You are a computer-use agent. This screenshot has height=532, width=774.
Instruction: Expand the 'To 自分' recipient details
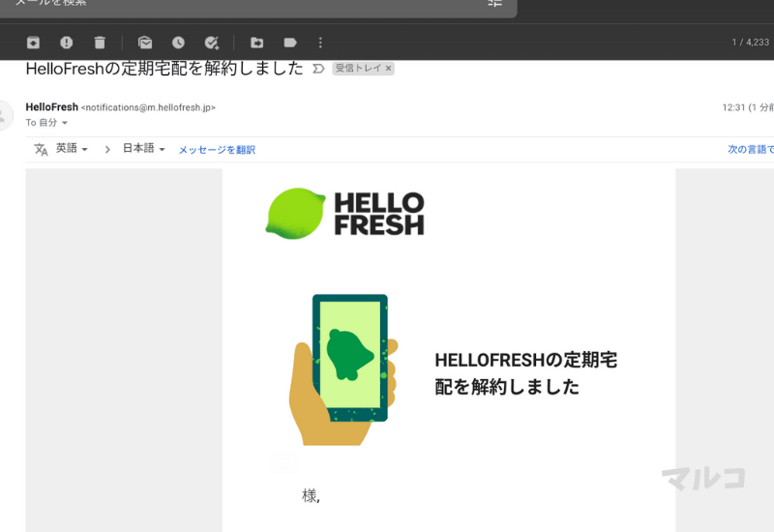pos(65,123)
